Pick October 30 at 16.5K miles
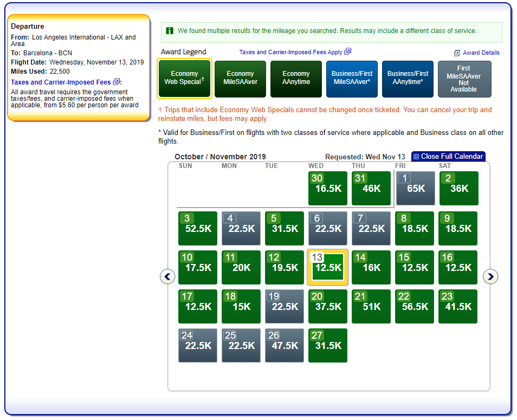 click(328, 189)
